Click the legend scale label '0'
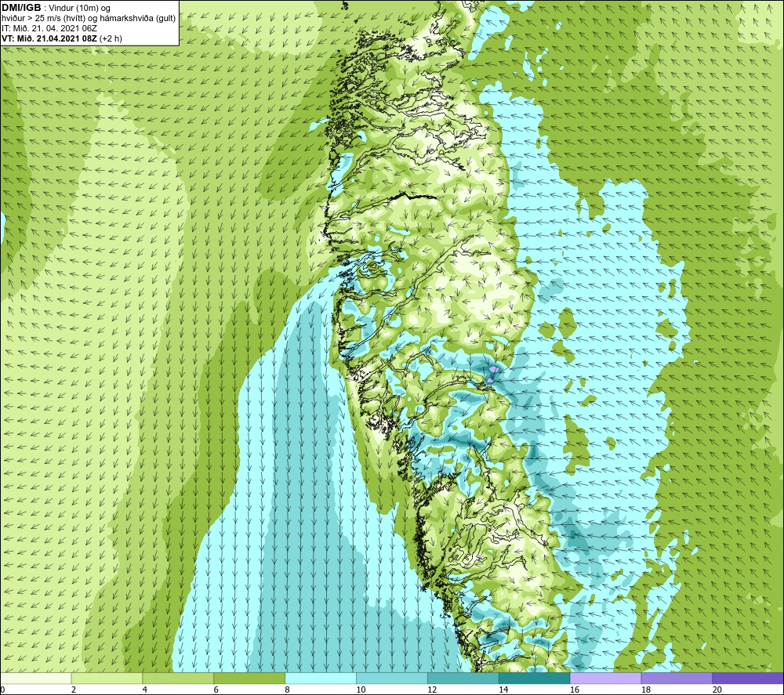This screenshot has height=695, width=784. [x=2, y=690]
